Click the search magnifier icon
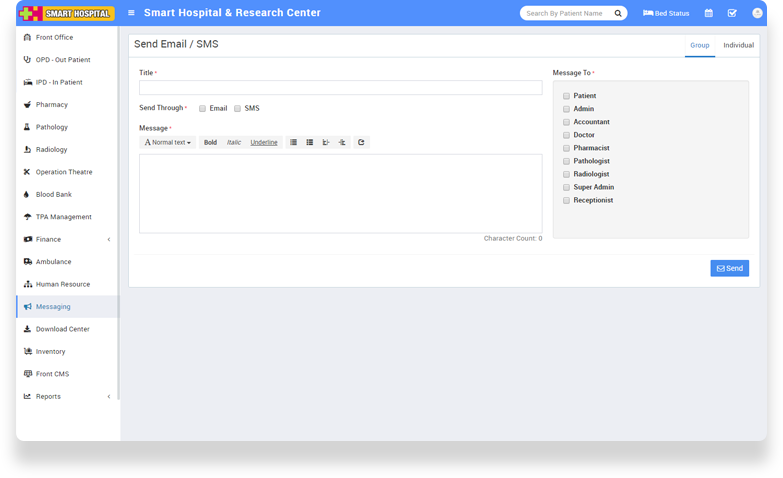Viewport: 783px width, 478px height. 618,13
